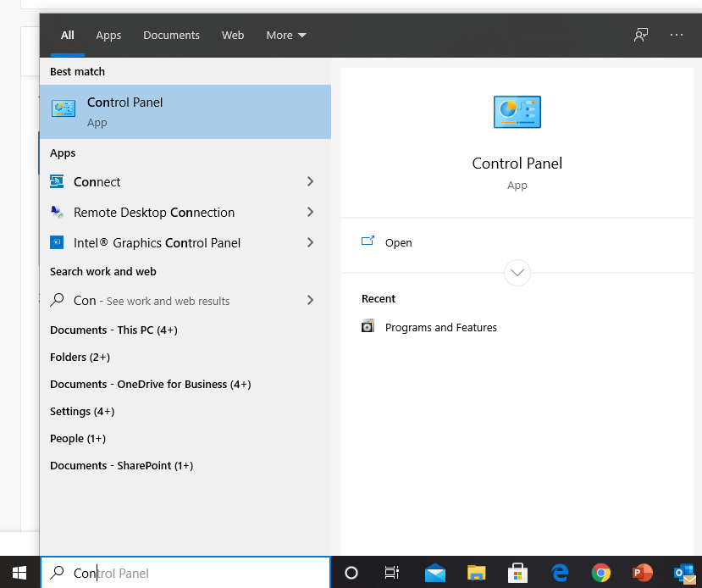Show People (1+) results
This screenshot has height=588, width=702.
pos(78,438)
